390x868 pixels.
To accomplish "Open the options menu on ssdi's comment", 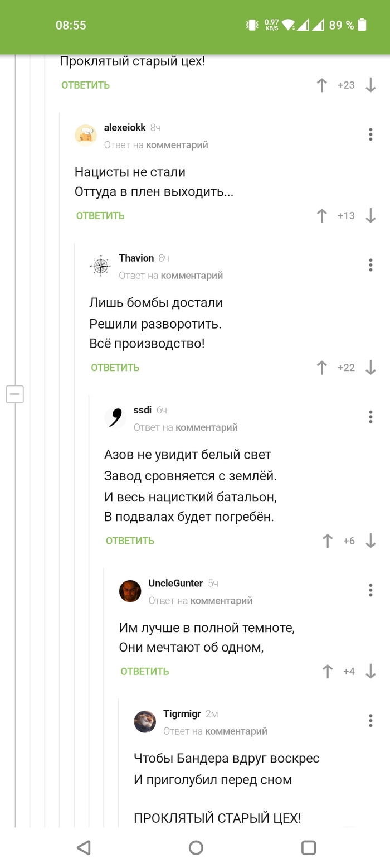I will [370, 416].
